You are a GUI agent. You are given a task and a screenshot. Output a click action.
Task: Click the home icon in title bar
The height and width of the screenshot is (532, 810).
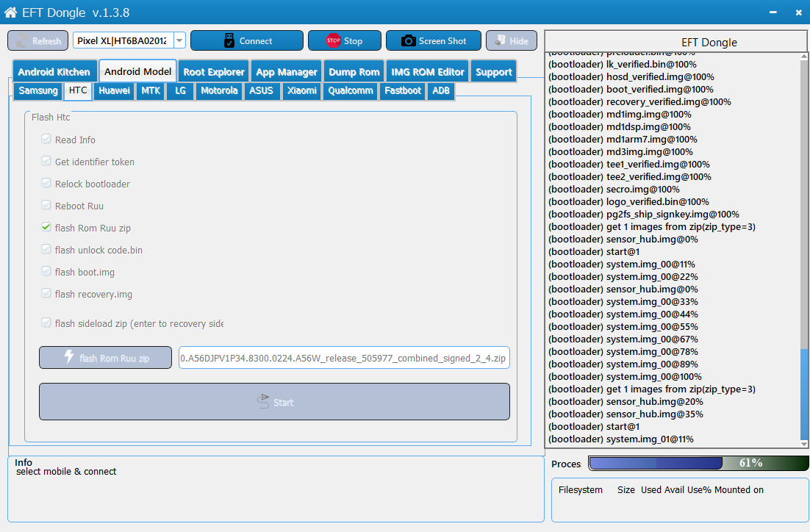point(11,12)
